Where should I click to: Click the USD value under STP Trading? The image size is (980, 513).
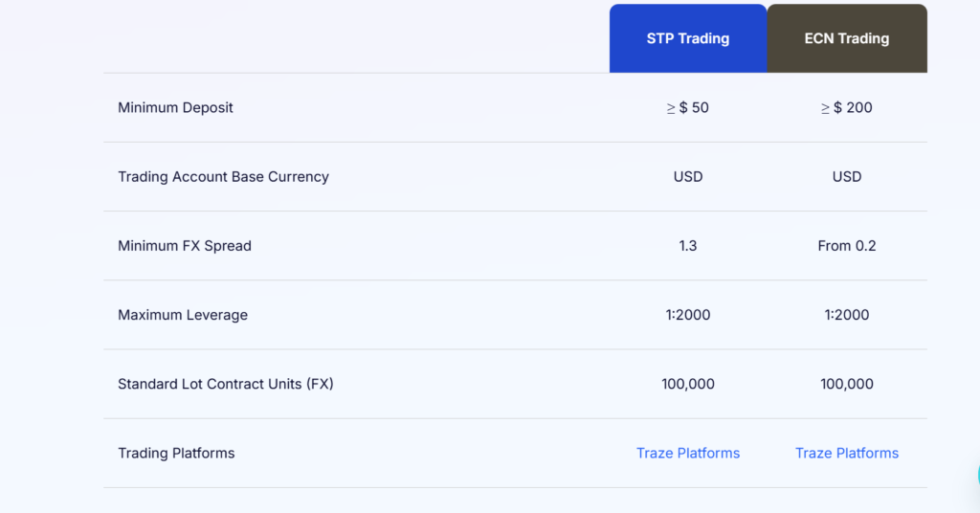pyautogui.click(x=688, y=177)
